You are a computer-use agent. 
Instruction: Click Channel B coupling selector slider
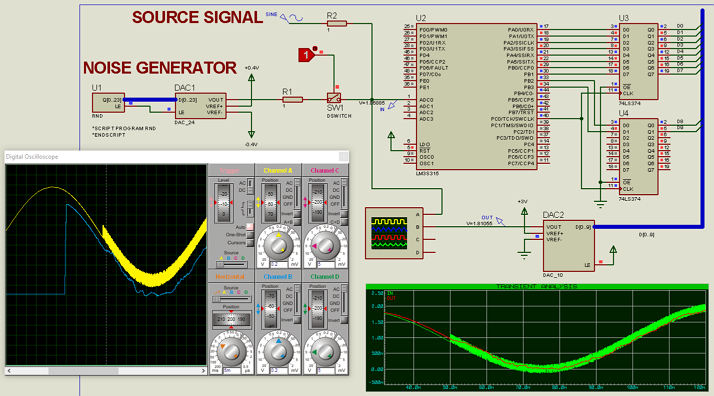coord(297,300)
